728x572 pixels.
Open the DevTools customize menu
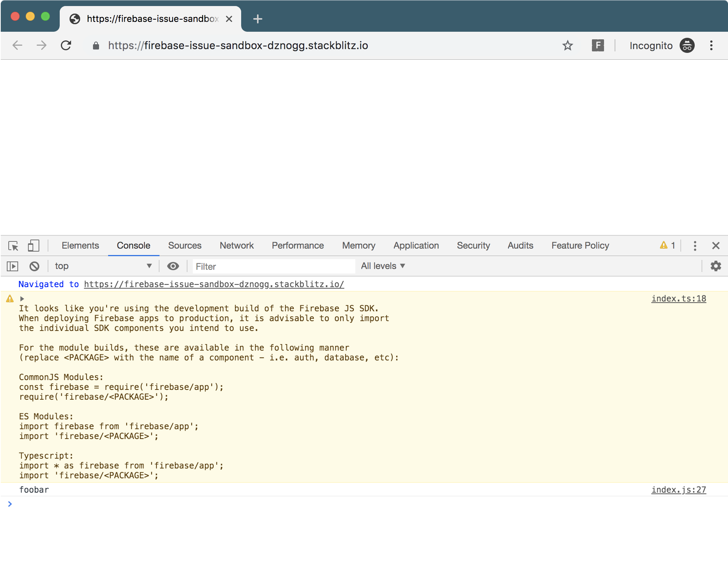tap(695, 246)
